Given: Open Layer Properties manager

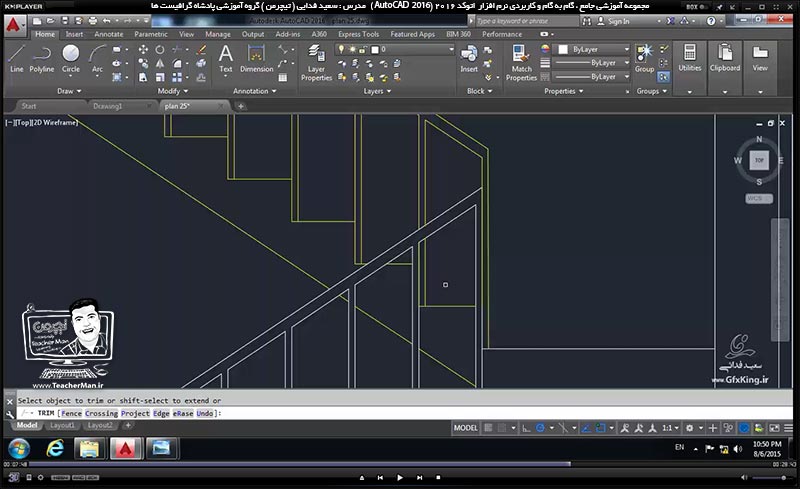Looking at the screenshot, I should tap(316, 63).
